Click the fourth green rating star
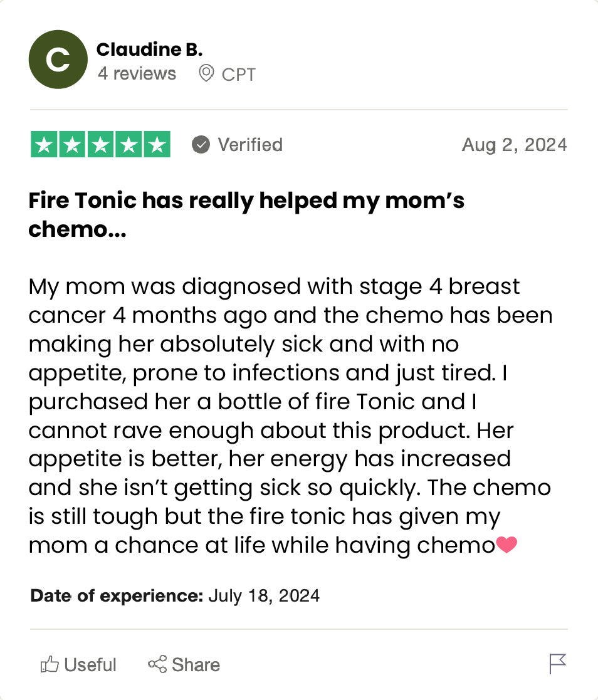This screenshot has width=598, height=700. pyautogui.click(x=129, y=145)
